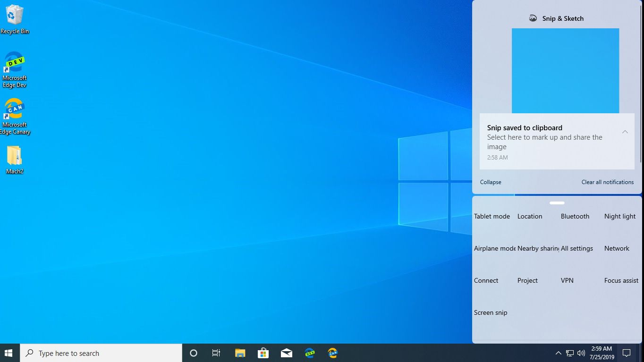
Task: Click the Cortana button on the taskbar
Action: pyautogui.click(x=193, y=353)
